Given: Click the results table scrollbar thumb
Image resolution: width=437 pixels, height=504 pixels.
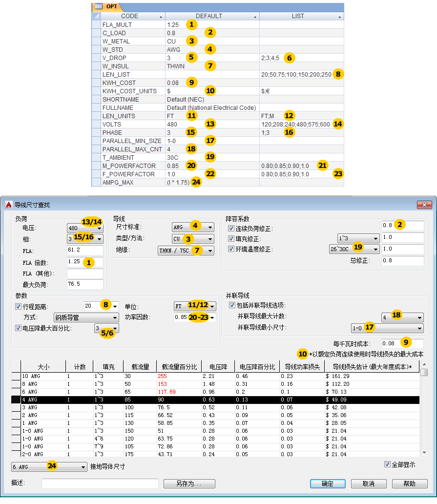Looking at the screenshot, I should coord(424,372).
